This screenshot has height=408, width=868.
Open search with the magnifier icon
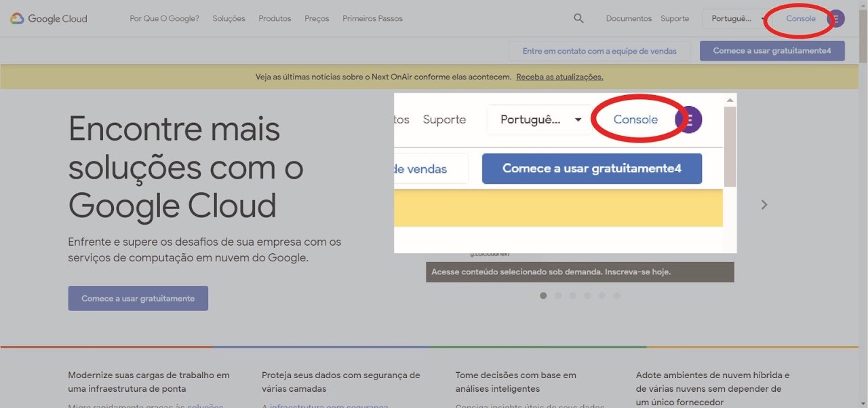(x=578, y=19)
